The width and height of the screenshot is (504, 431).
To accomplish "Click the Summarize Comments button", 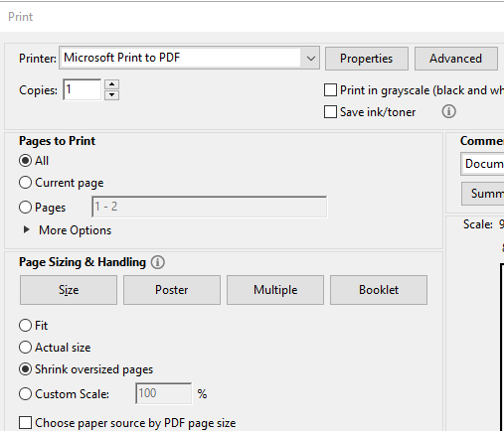I will click(x=483, y=194).
